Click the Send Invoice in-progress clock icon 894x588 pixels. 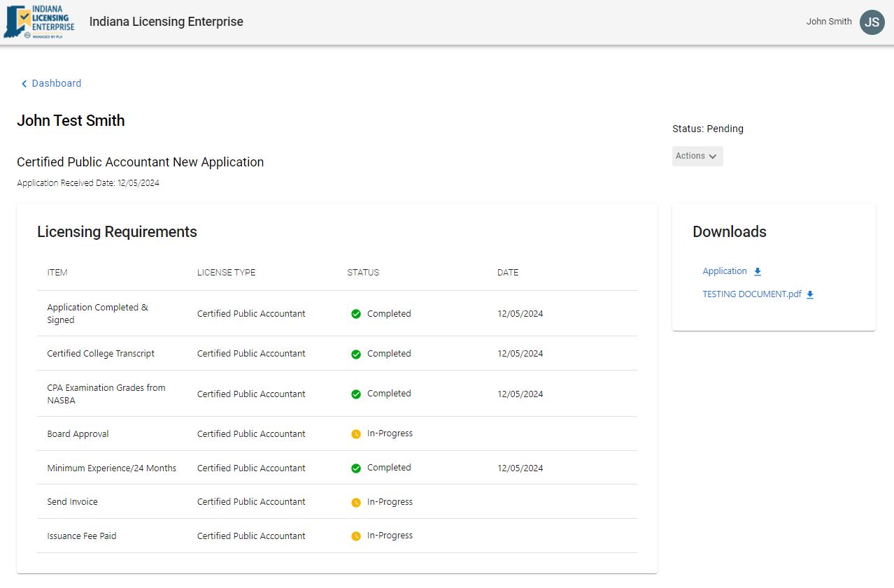tap(356, 503)
